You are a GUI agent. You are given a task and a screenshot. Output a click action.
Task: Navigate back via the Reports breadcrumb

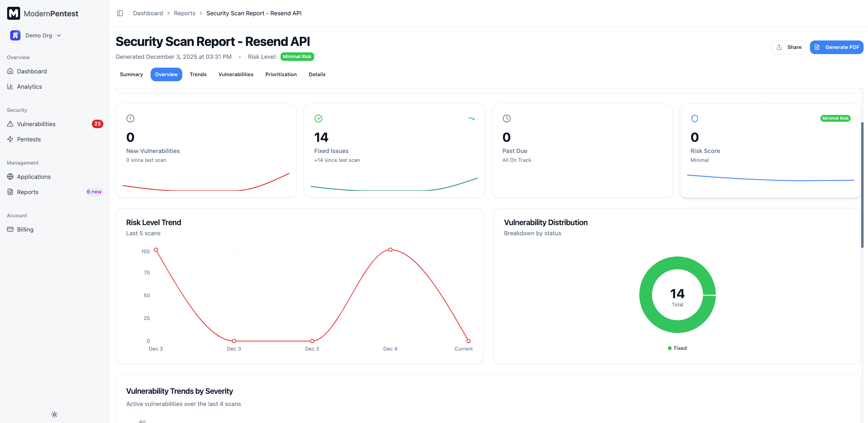[x=185, y=13]
